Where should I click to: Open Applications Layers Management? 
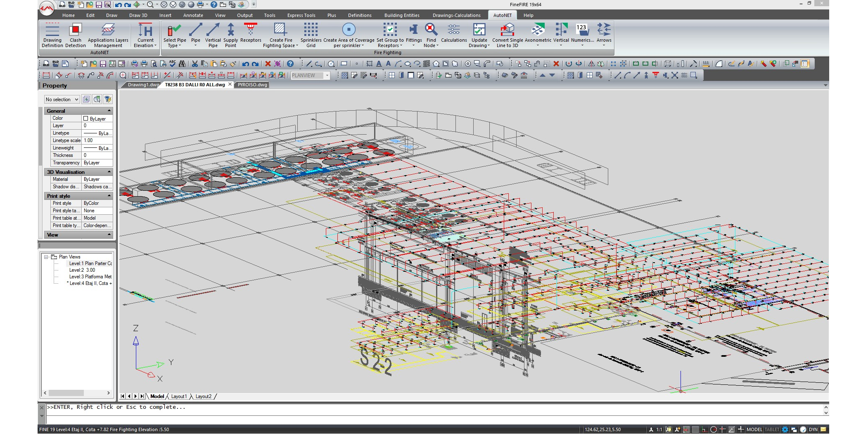point(108,35)
